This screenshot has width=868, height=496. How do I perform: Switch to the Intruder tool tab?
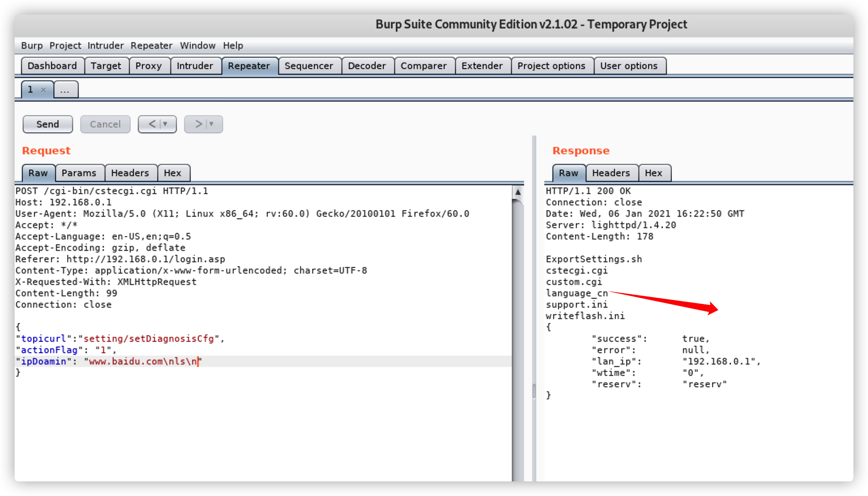195,66
